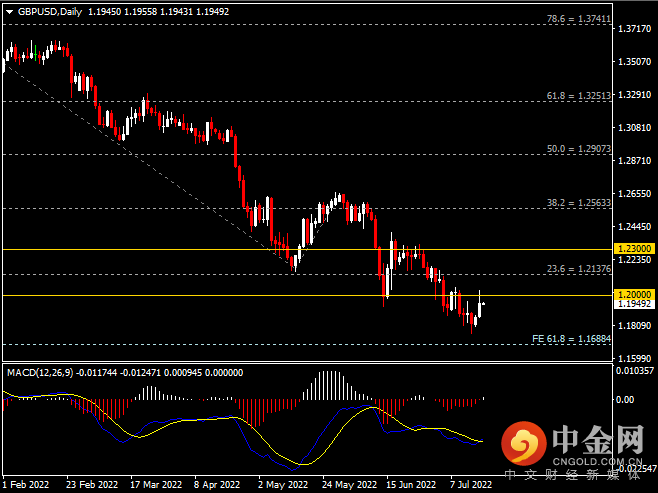Image resolution: width=658 pixels, height=493 pixels.
Task: Select the 78.6 = 1.37411 Fibonacci label
Action: point(579,19)
